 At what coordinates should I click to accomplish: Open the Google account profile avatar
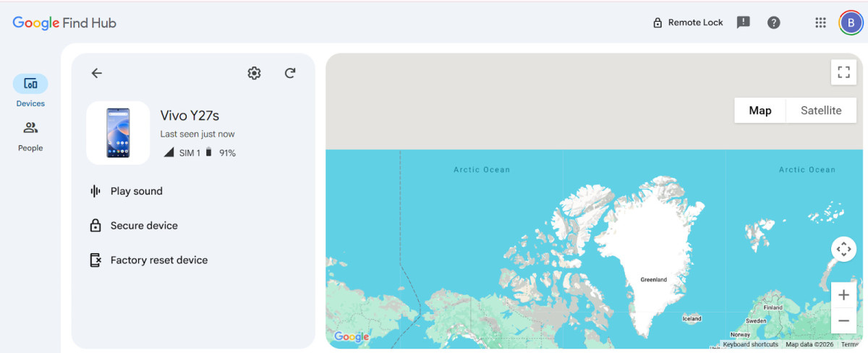(x=850, y=22)
